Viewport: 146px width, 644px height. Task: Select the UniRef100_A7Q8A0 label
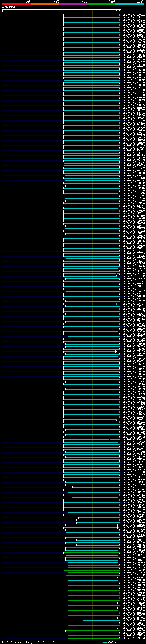tap(133, 40)
